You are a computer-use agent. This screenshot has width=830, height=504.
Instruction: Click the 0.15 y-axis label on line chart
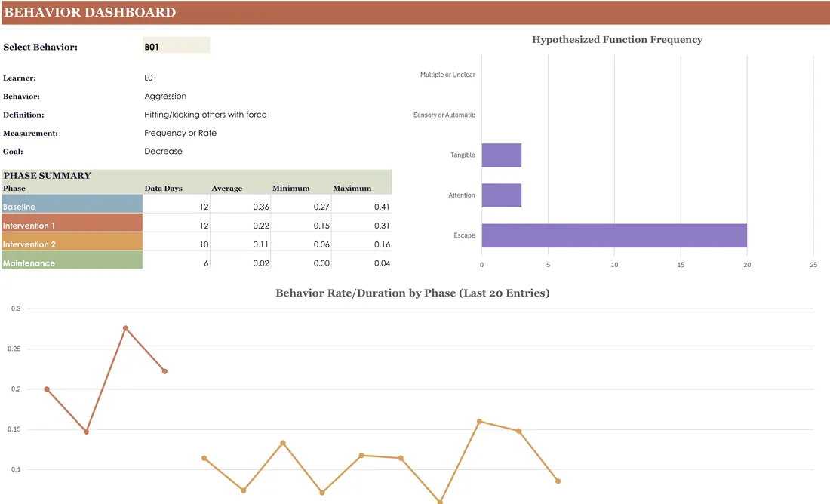coord(14,429)
